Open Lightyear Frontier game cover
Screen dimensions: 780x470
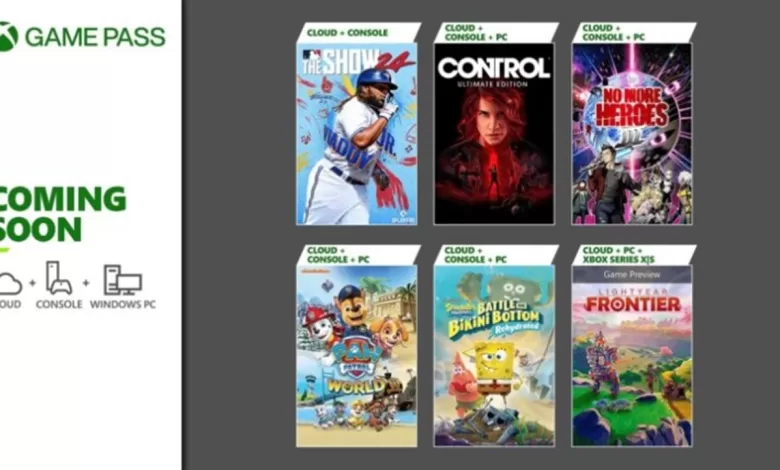point(632,356)
